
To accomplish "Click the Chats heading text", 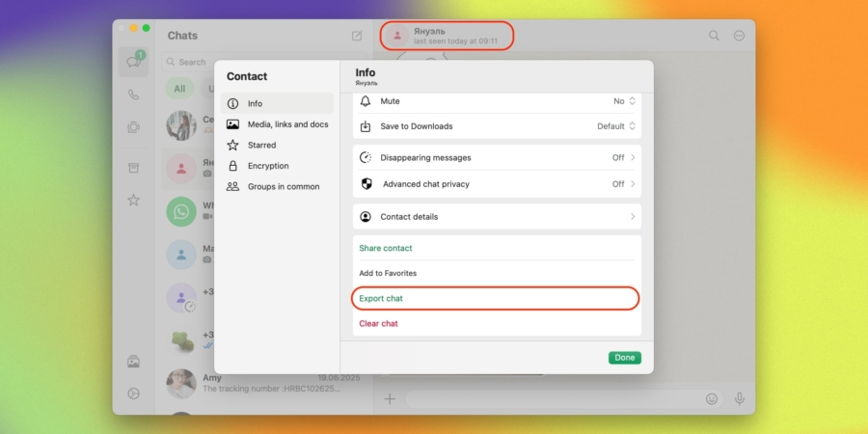I will point(182,36).
